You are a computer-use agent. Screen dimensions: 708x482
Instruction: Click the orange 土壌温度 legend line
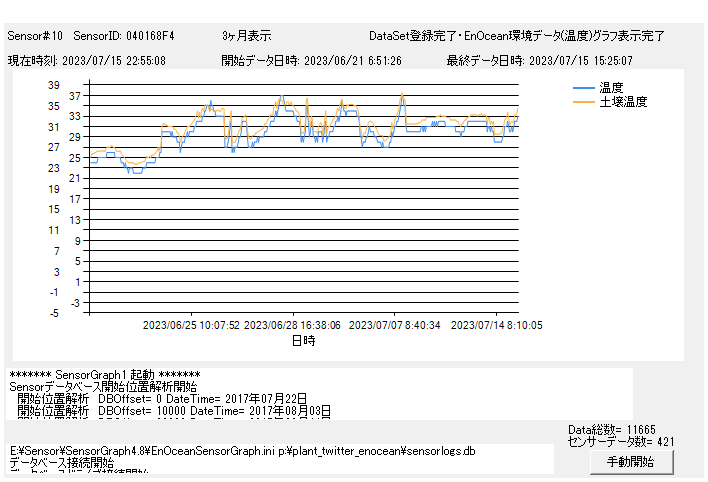584,102
